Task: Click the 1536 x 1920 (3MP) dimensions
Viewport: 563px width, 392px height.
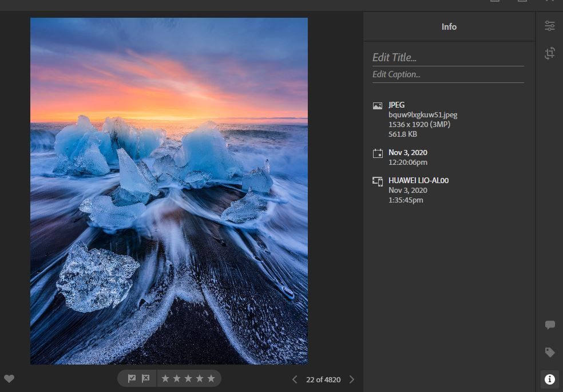Action: [419, 125]
